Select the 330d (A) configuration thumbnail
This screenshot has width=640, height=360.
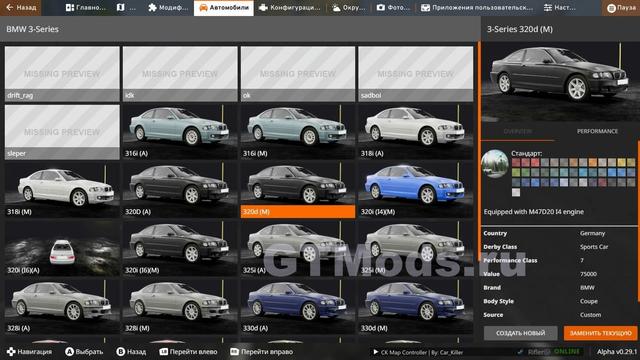[298, 306]
